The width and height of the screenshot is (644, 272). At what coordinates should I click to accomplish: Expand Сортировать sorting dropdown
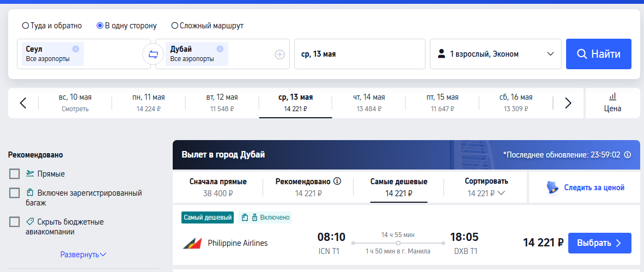click(x=487, y=188)
